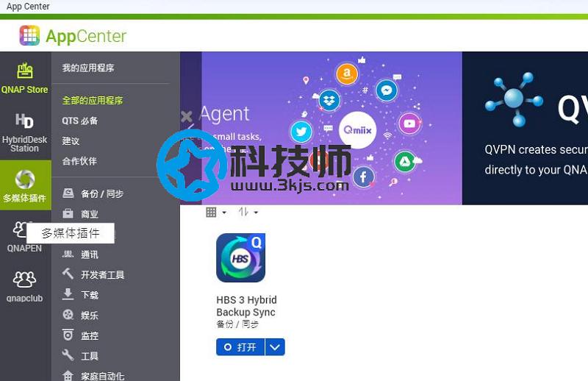Viewport: 588px width, 381px height.
Task: Select 开发者工具 category
Action: (102, 275)
